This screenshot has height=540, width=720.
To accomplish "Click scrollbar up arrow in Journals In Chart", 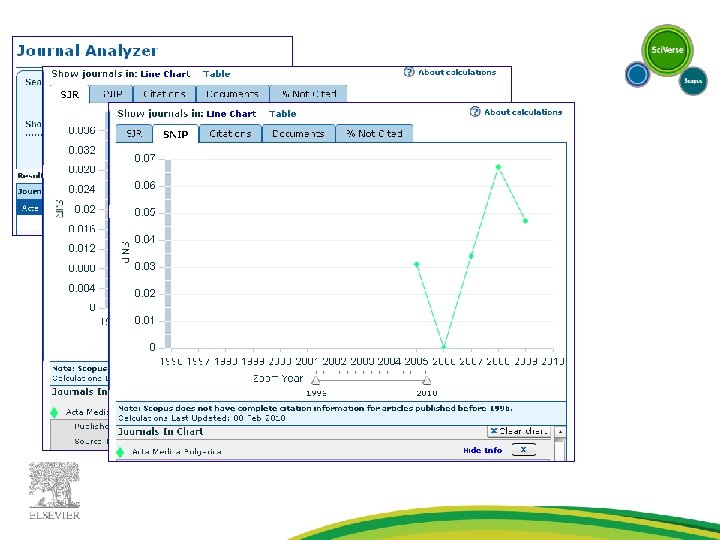I will click(x=560, y=432).
